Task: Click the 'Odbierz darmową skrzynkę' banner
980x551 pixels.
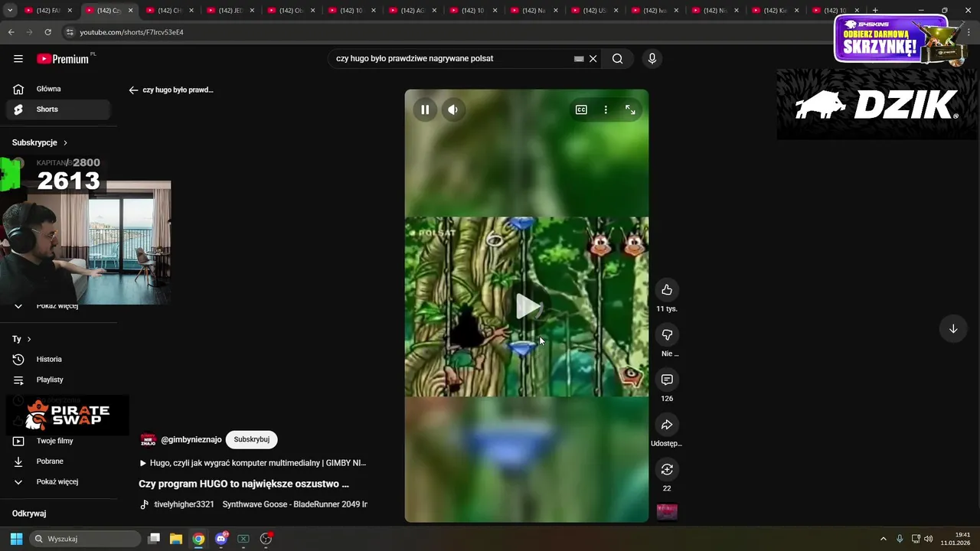Action: (x=900, y=40)
